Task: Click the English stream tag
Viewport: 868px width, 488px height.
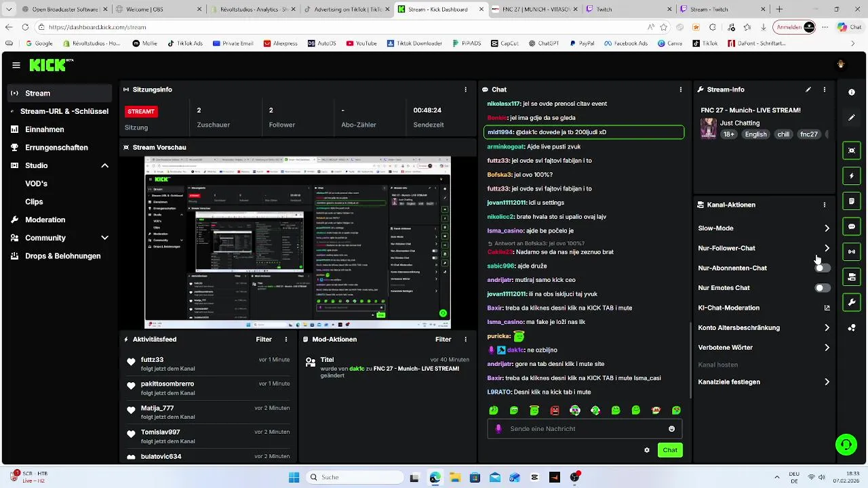Action: pyautogui.click(x=755, y=134)
